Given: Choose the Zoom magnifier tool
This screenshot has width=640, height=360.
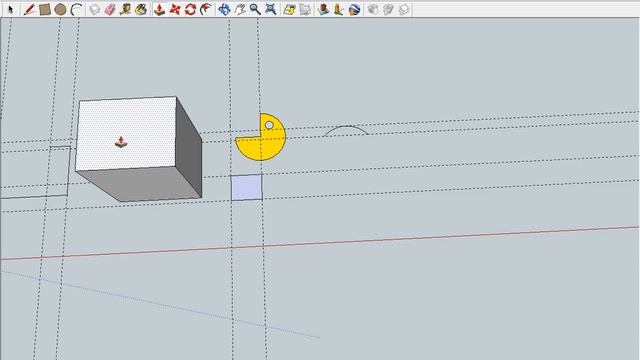Looking at the screenshot, I should (x=255, y=9).
